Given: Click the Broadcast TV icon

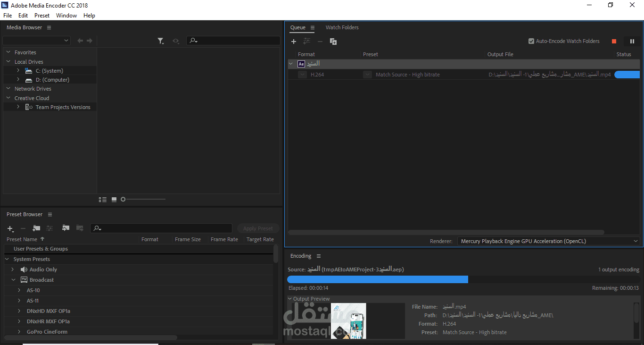Looking at the screenshot, I should pyautogui.click(x=24, y=280).
